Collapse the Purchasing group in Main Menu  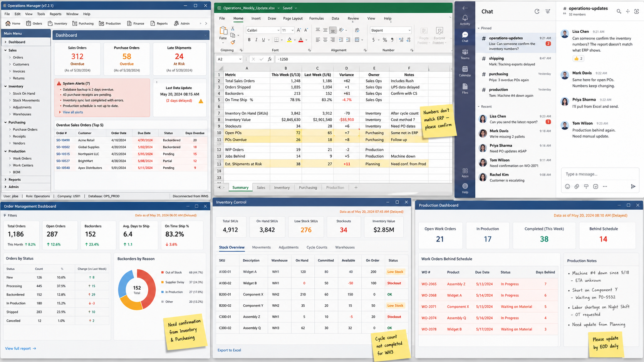click(x=5, y=122)
